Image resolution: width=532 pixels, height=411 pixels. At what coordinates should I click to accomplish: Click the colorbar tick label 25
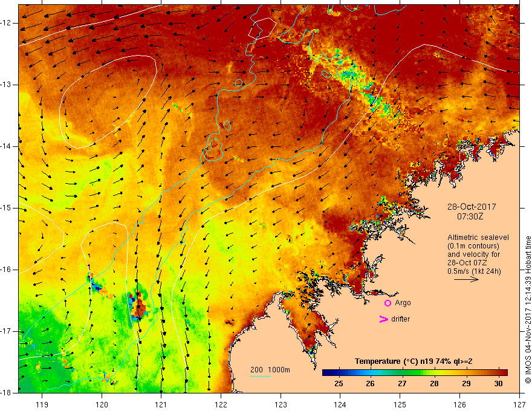pyautogui.click(x=339, y=384)
